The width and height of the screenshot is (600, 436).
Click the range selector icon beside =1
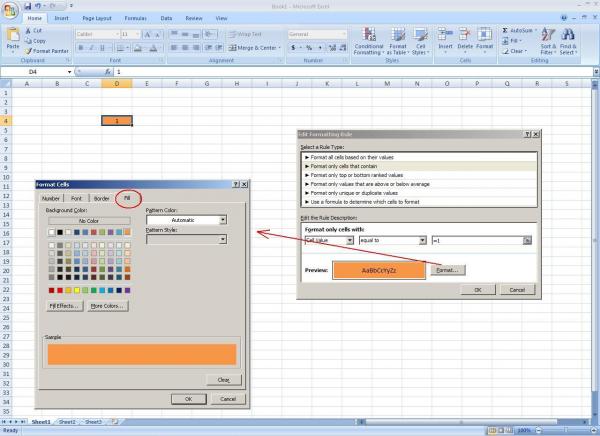(526, 241)
